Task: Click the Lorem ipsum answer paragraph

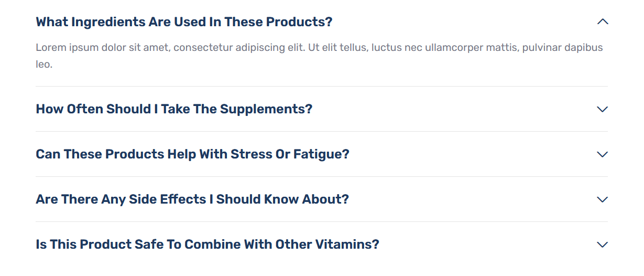Action: [x=319, y=56]
